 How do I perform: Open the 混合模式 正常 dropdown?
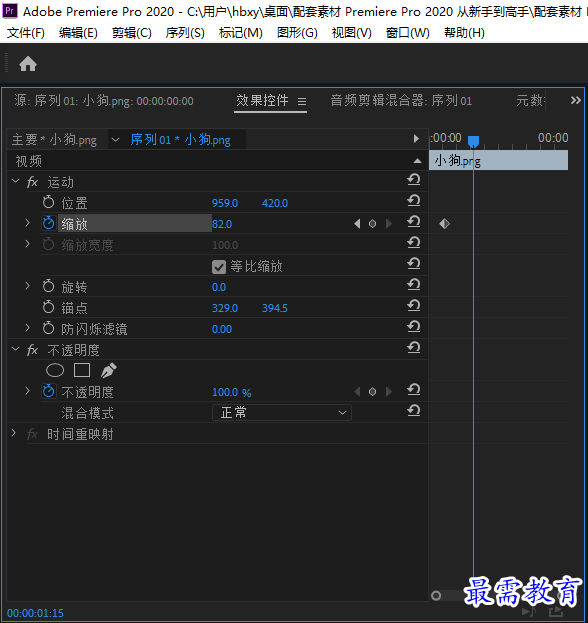[282, 412]
